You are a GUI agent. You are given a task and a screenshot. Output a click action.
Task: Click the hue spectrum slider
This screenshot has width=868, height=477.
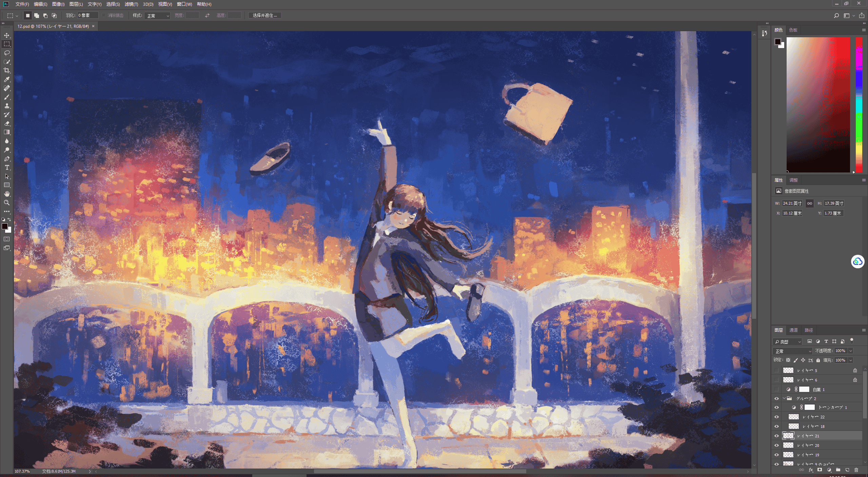(859, 105)
